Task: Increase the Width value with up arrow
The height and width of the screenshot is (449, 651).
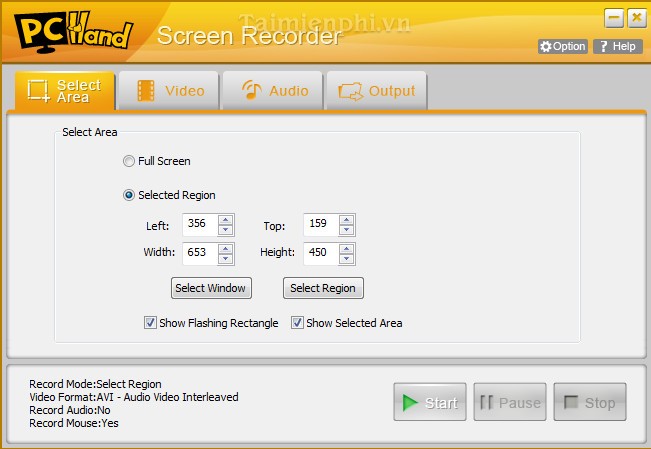Action: tap(225, 248)
